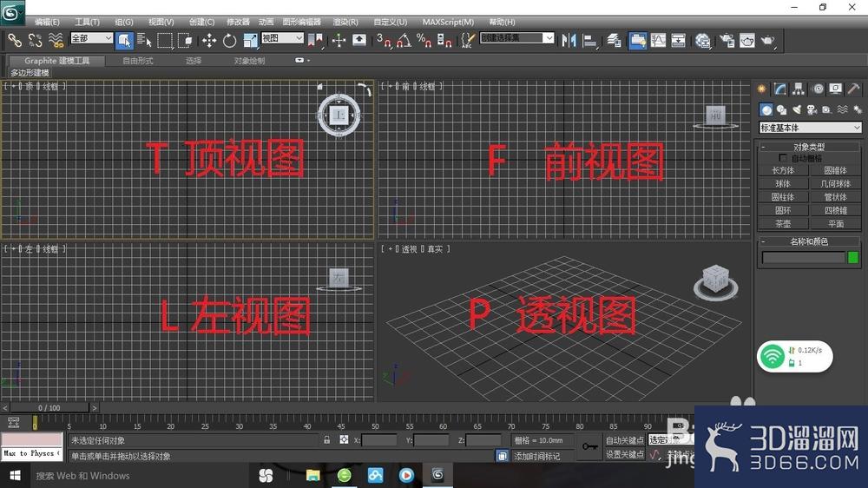Enable the 自动栅格 checkbox

coord(783,158)
